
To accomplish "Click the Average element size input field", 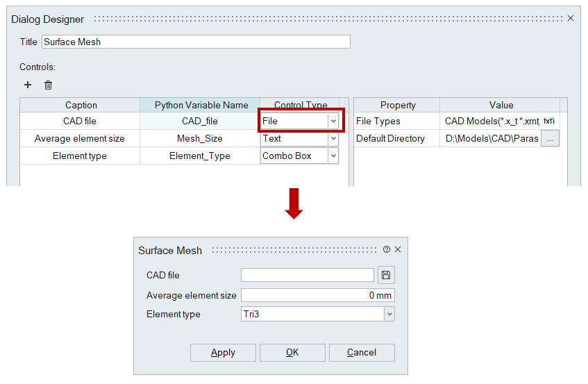I will [317, 295].
